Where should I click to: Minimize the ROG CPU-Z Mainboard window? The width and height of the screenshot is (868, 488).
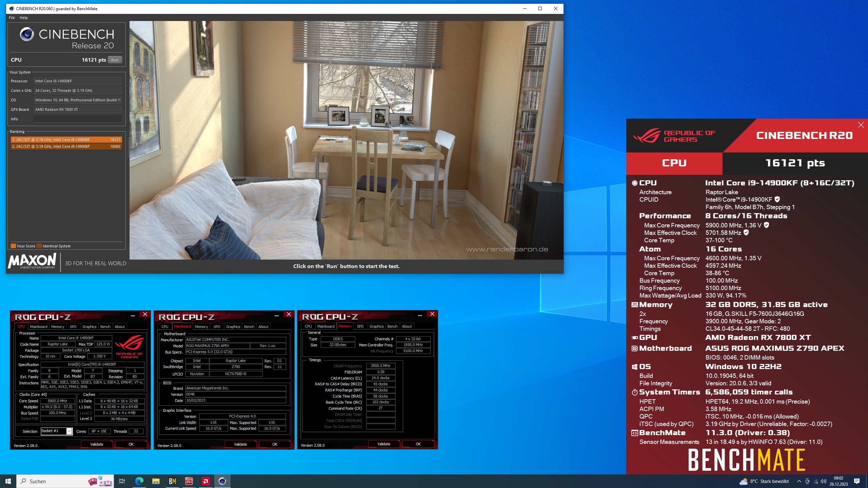point(276,315)
